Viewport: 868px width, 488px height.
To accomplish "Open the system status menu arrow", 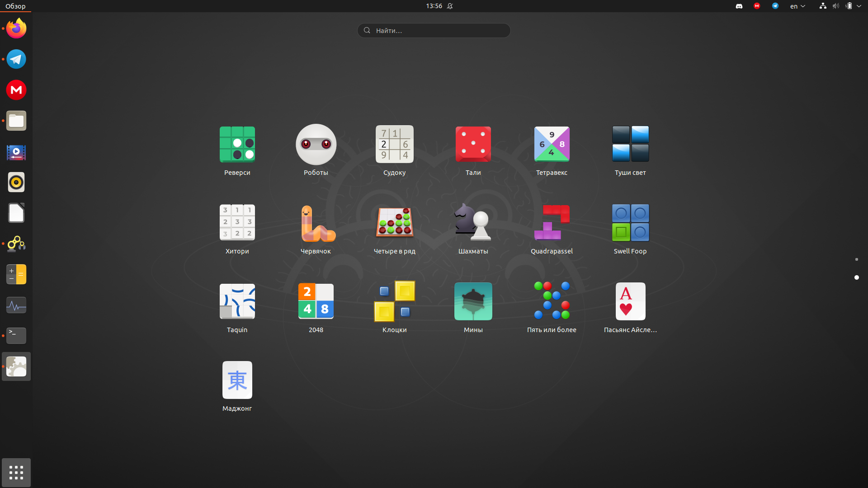I will tap(859, 6).
